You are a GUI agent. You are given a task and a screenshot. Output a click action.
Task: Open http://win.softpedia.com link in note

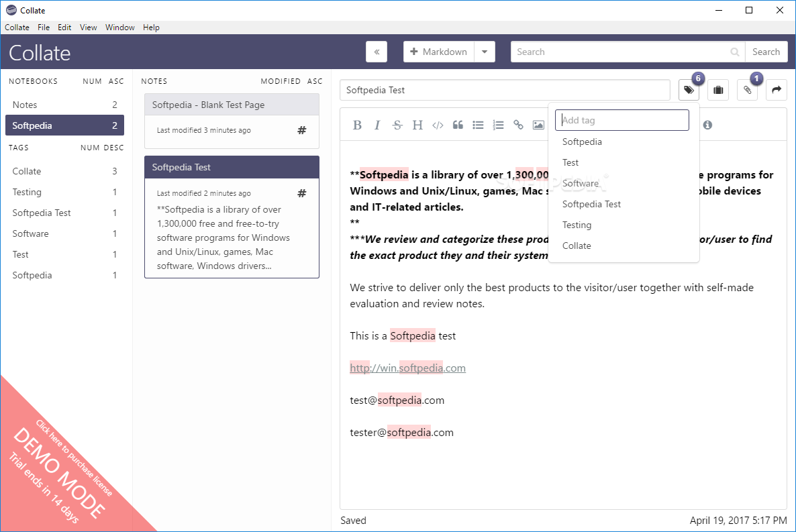pyautogui.click(x=407, y=368)
